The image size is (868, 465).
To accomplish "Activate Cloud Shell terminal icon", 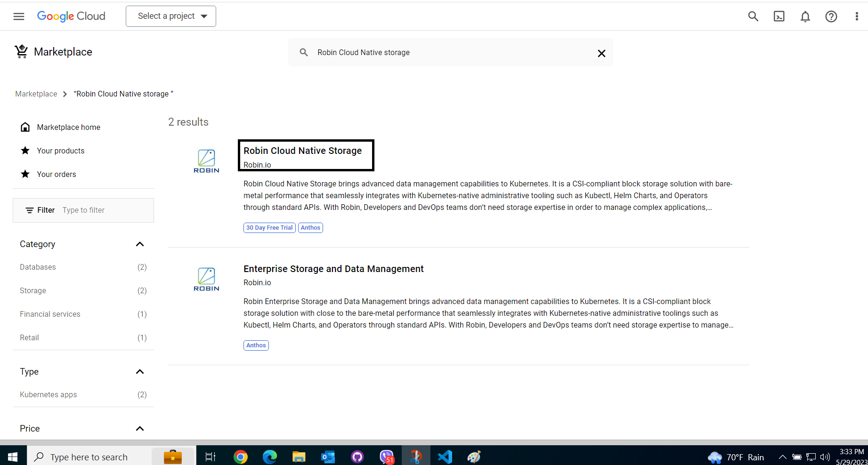I will point(779,16).
